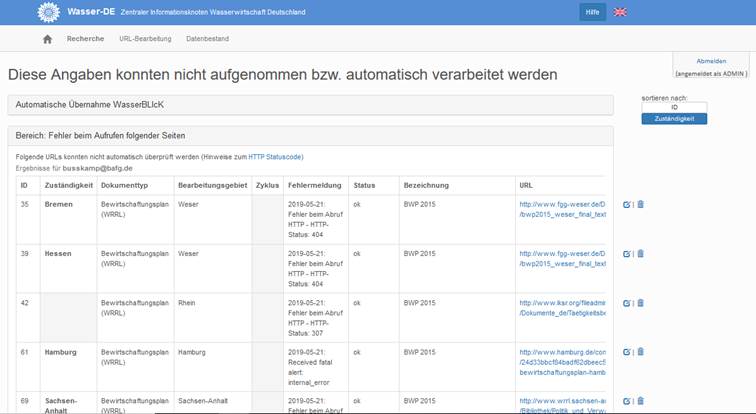756x414 pixels.
Task: Open the hamburg.de URL in row 61
Action: (562, 352)
